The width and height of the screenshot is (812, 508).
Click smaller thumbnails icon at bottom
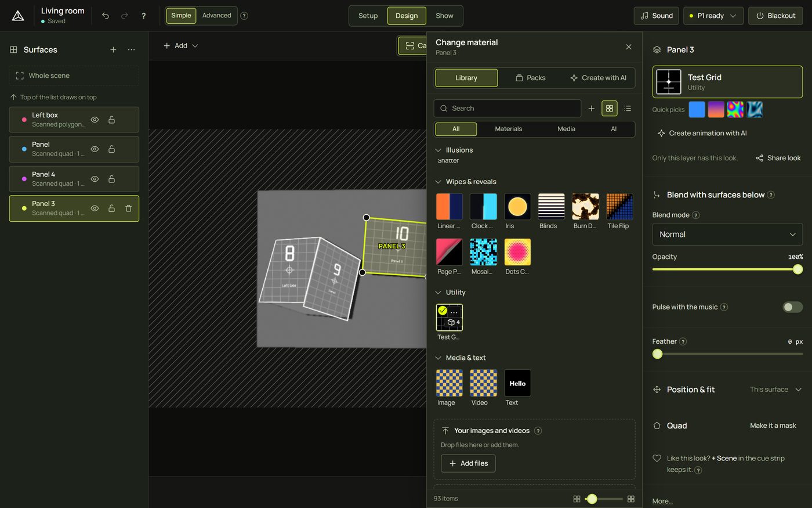point(577,499)
